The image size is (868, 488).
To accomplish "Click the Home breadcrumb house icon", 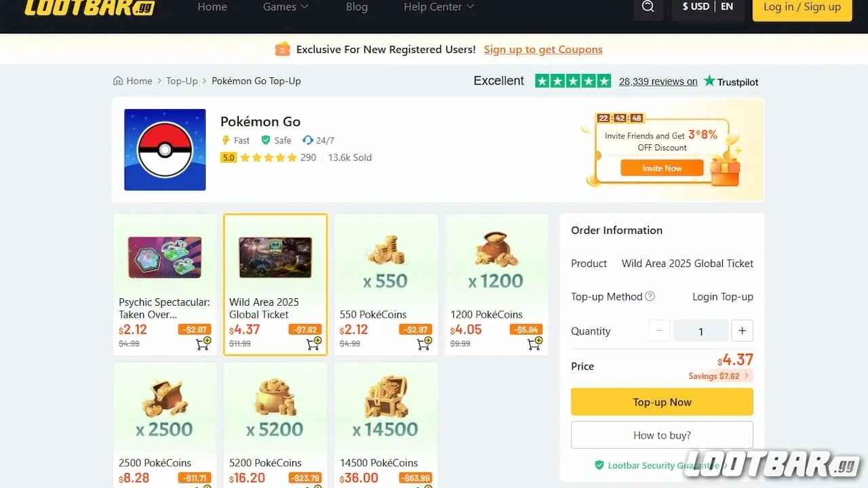I will click(x=118, y=80).
